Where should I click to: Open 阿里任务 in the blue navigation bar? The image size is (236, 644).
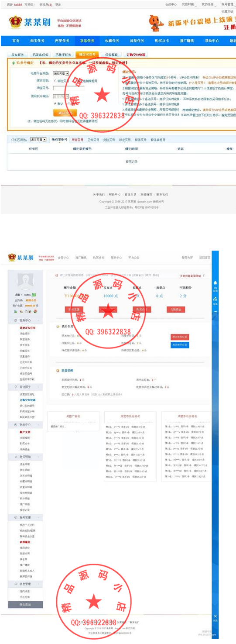(x=62, y=41)
